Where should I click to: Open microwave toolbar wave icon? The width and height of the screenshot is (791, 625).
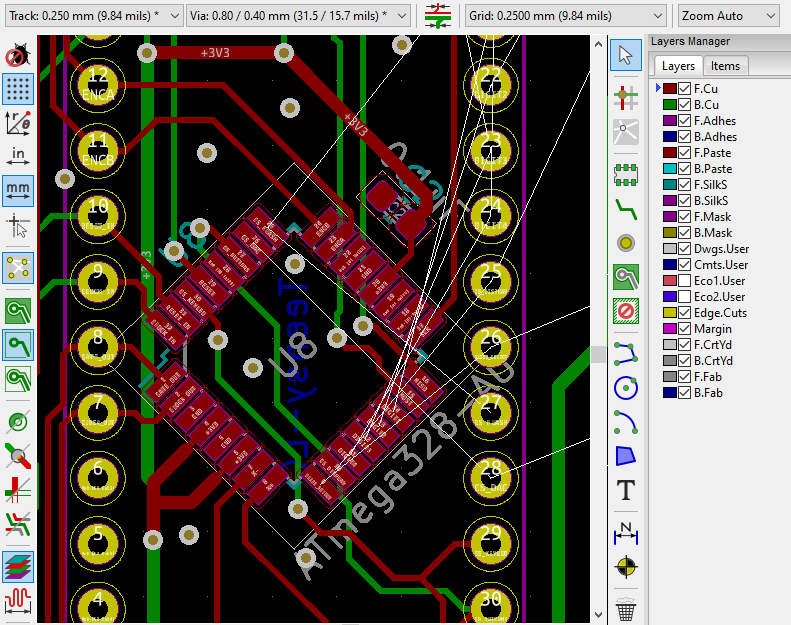[18, 601]
